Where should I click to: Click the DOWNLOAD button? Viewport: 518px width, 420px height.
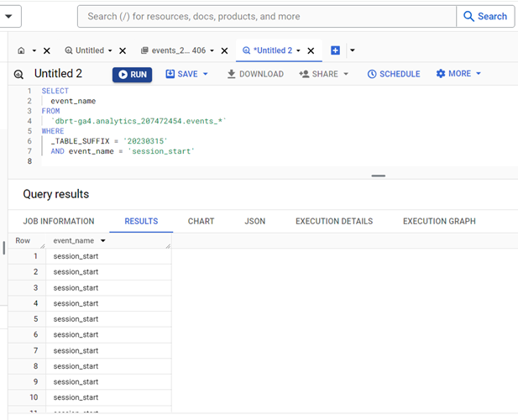(255, 74)
